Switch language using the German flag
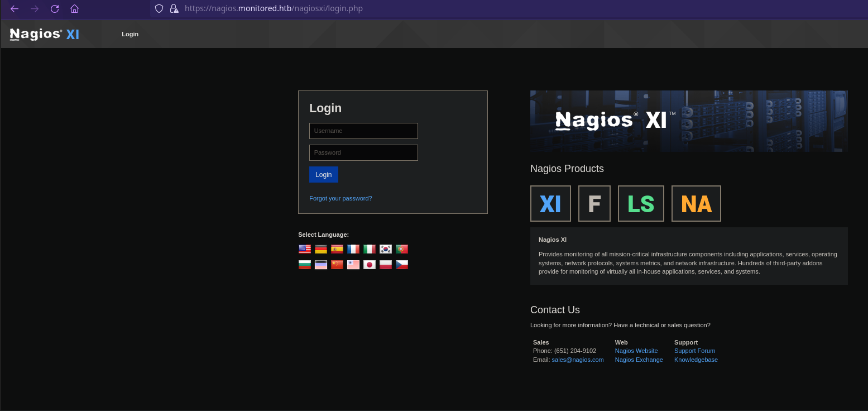 click(321, 249)
